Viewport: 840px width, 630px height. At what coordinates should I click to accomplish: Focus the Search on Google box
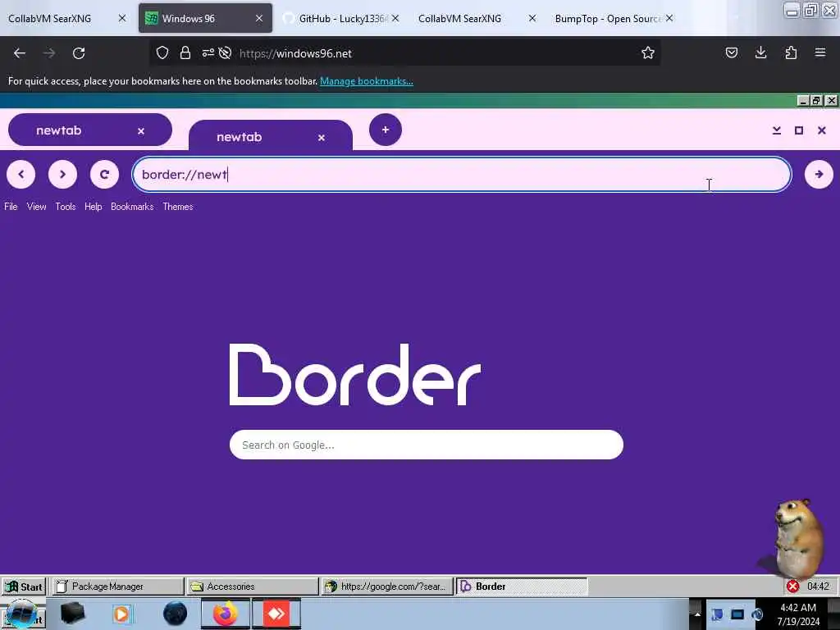(426, 445)
